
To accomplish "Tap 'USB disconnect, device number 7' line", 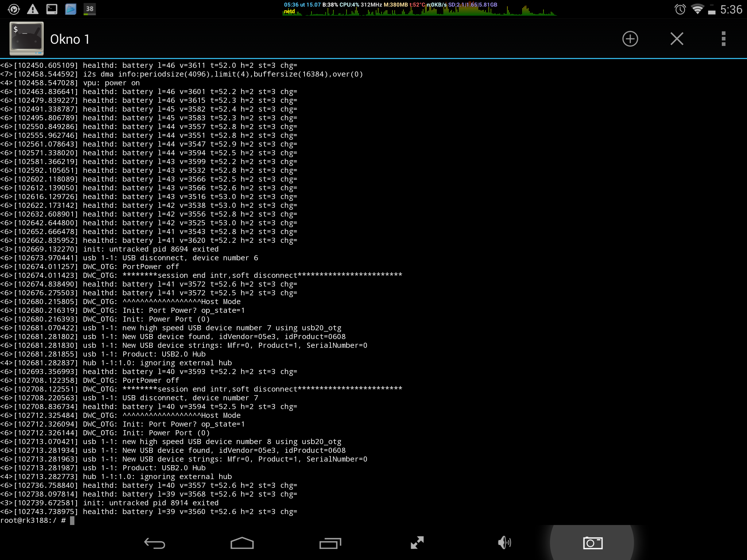I will [x=129, y=398].
